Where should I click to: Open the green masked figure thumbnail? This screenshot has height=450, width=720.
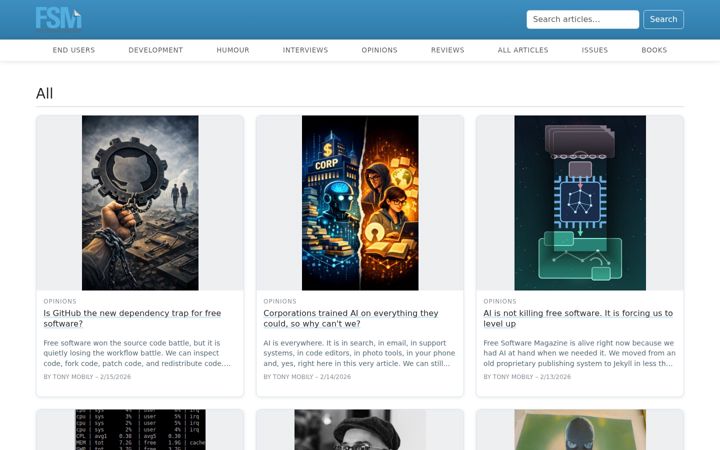click(580, 430)
